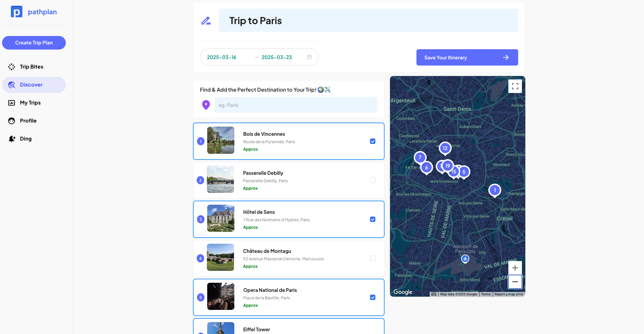The image size is (644, 334).
Task: Toggle fullscreen map view
Action: pyautogui.click(x=515, y=86)
